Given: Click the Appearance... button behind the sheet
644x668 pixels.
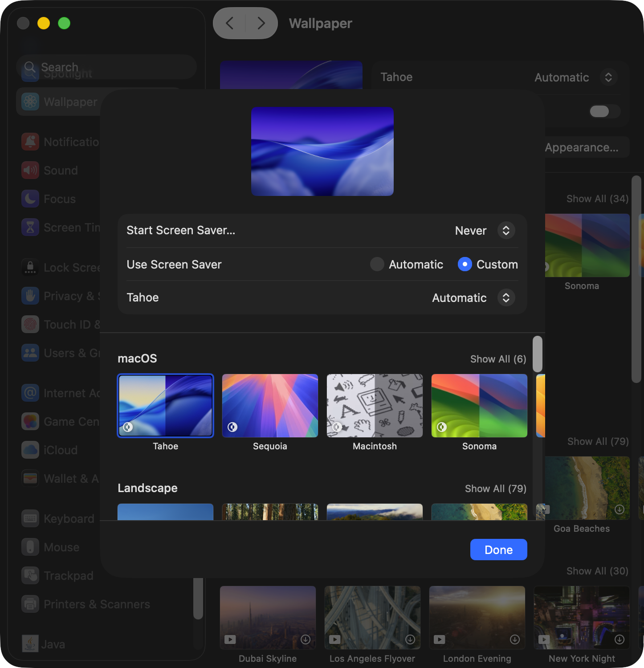Looking at the screenshot, I should [x=587, y=147].
